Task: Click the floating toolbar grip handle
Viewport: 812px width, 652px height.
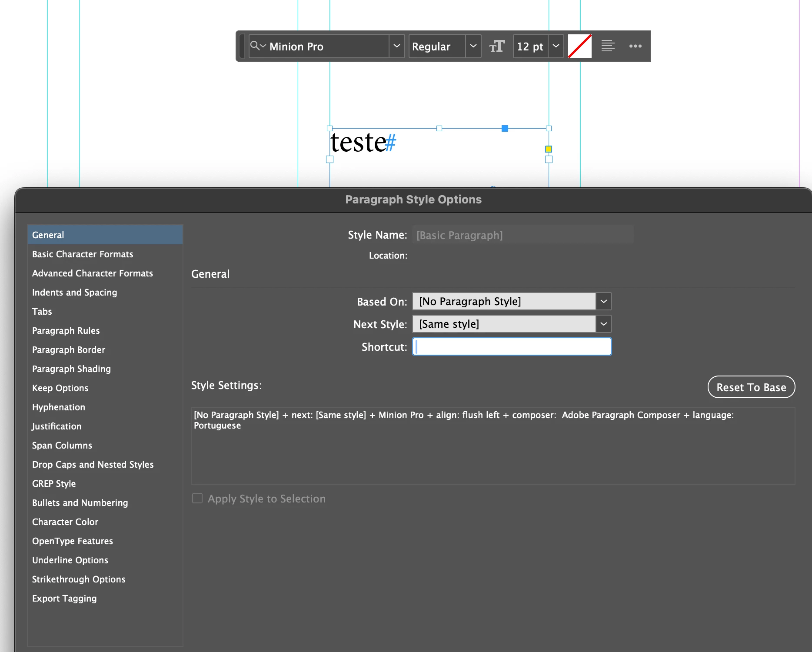Action: pos(242,46)
